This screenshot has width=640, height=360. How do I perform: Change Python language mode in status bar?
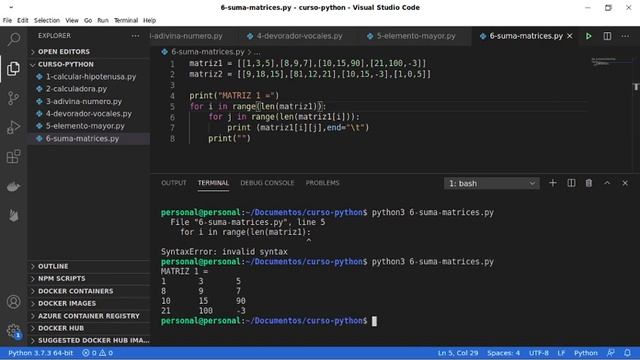click(x=585, y=353)
